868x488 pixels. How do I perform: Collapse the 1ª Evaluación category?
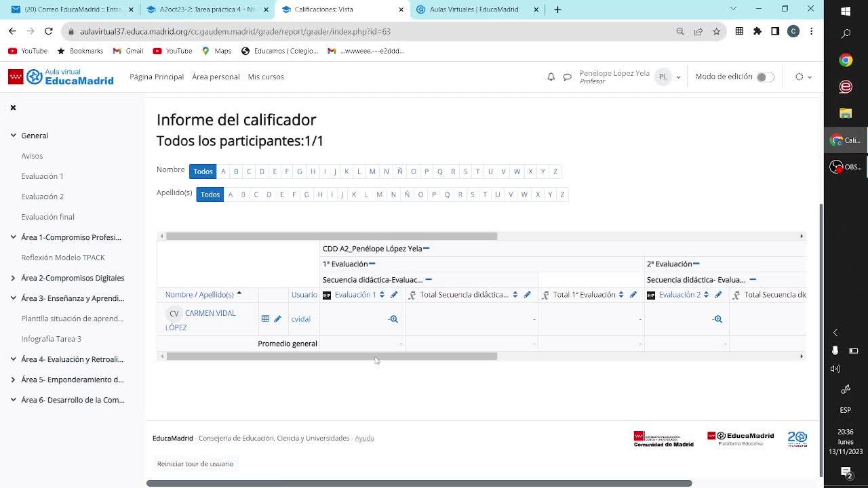pos(372,264)
